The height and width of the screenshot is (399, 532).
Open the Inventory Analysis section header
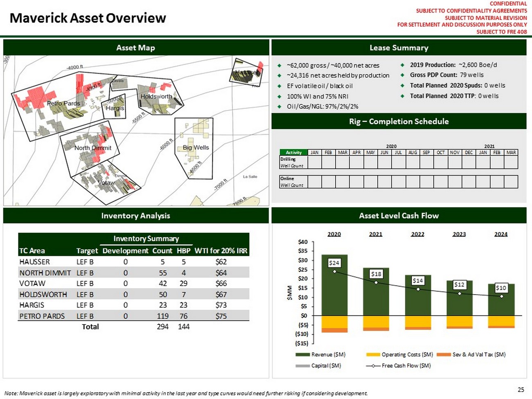pyautogui.click(x=135, y=216)
